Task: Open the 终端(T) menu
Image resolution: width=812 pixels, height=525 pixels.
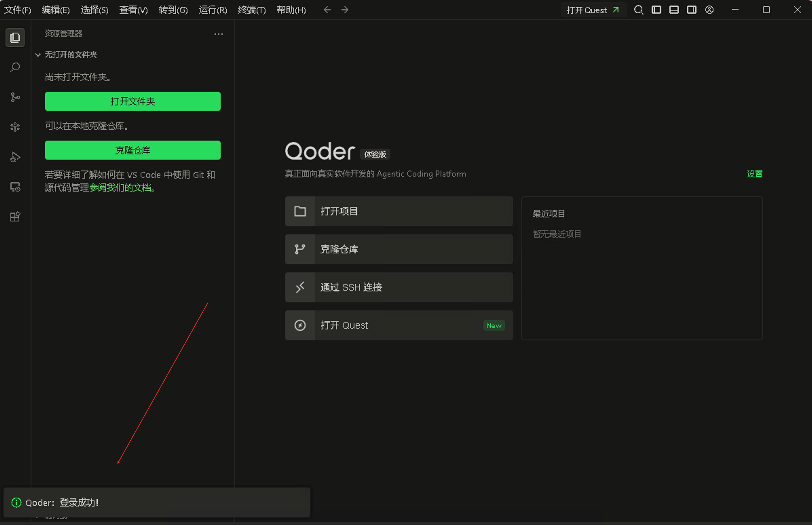Action: click(252, 10)
